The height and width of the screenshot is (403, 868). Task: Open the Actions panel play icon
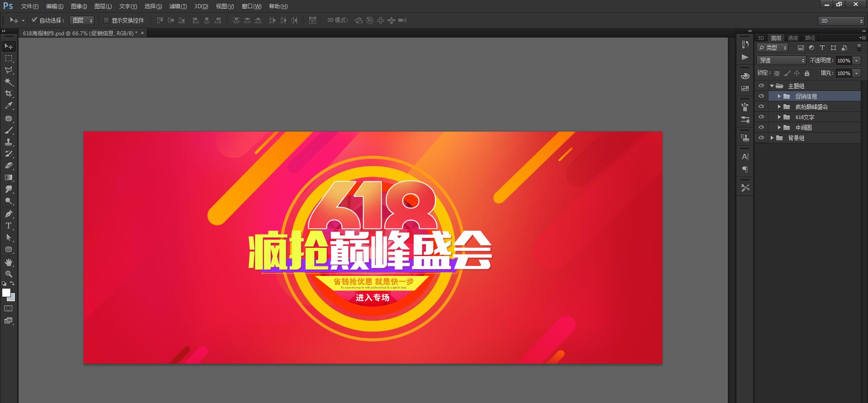coord(745,57)
